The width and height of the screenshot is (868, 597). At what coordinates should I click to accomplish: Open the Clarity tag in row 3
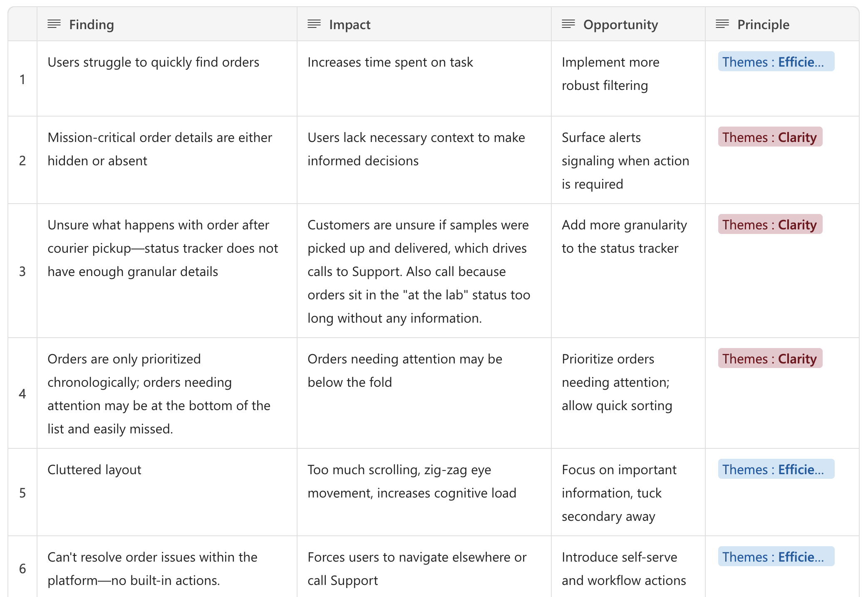[x=770, y=224]
